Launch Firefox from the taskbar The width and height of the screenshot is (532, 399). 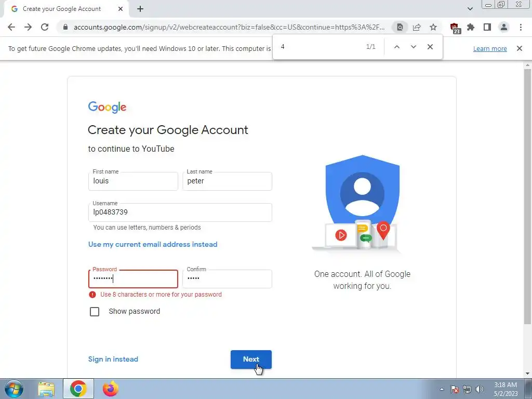110,389
